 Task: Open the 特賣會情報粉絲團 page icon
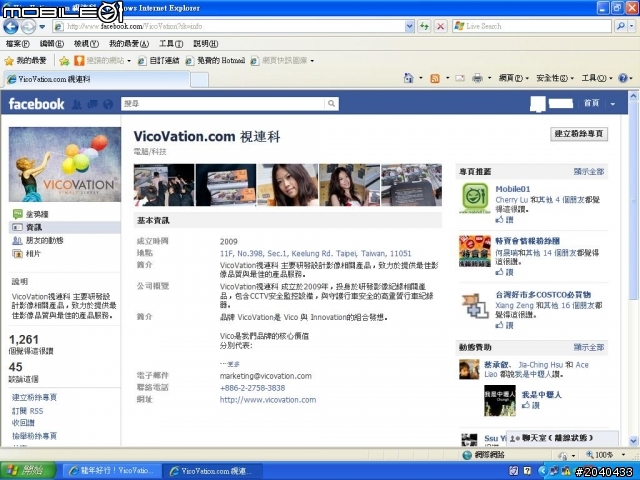click(x=475, y=251)
